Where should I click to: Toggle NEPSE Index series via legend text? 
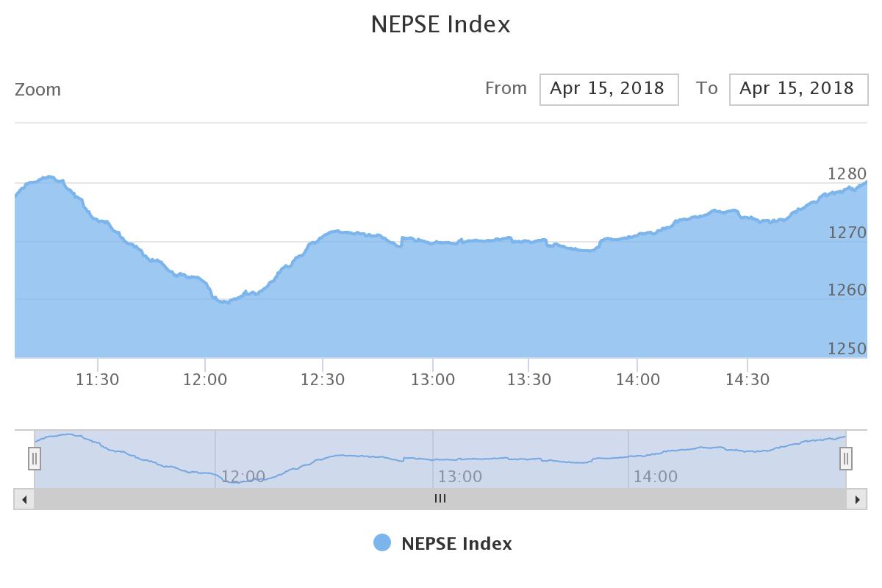tap(456, 544)
